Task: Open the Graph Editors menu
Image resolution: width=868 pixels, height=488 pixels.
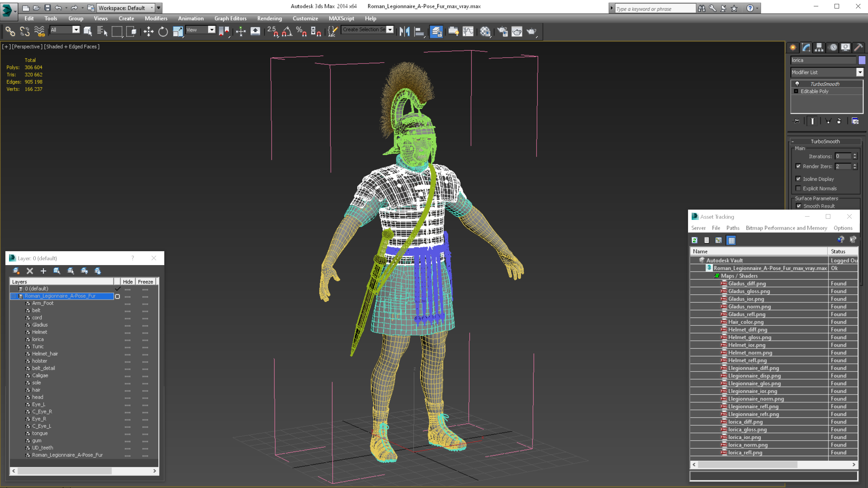Action: click(230, 18)
